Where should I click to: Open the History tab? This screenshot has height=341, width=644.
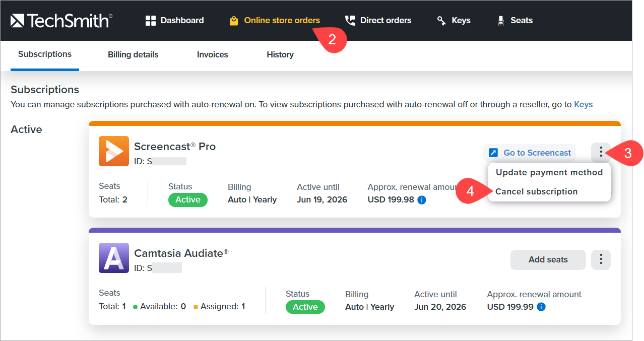pyautogui.click(x=280, y=55)
